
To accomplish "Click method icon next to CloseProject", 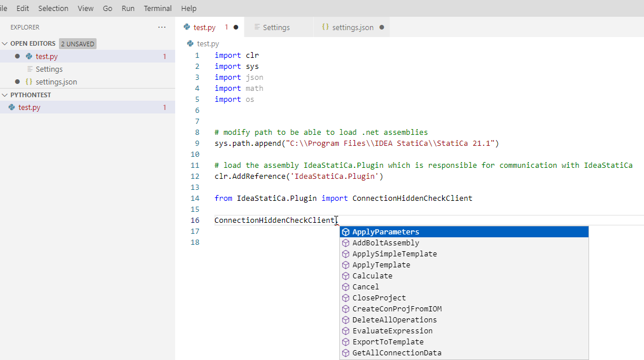I will tap(346, 298).
